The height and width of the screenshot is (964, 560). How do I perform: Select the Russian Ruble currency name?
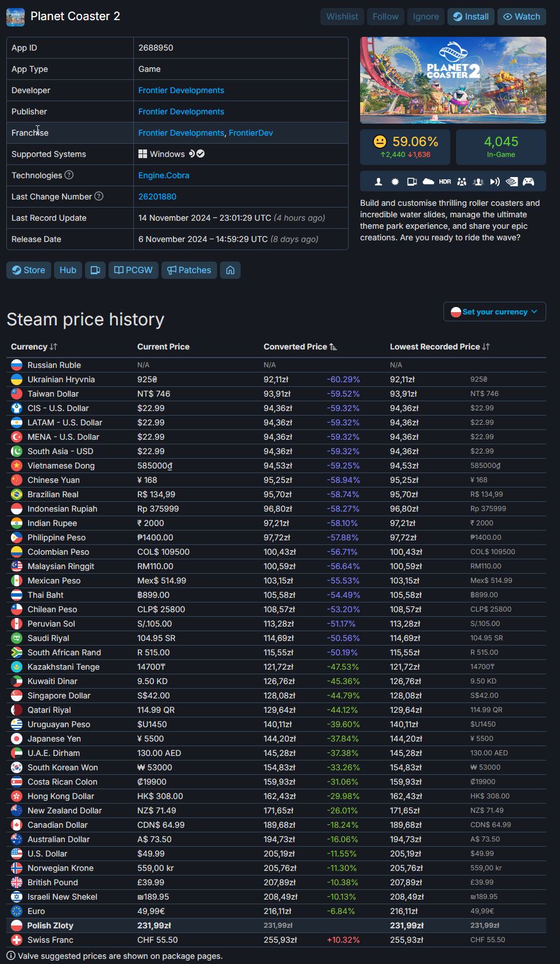coord(54,365)
